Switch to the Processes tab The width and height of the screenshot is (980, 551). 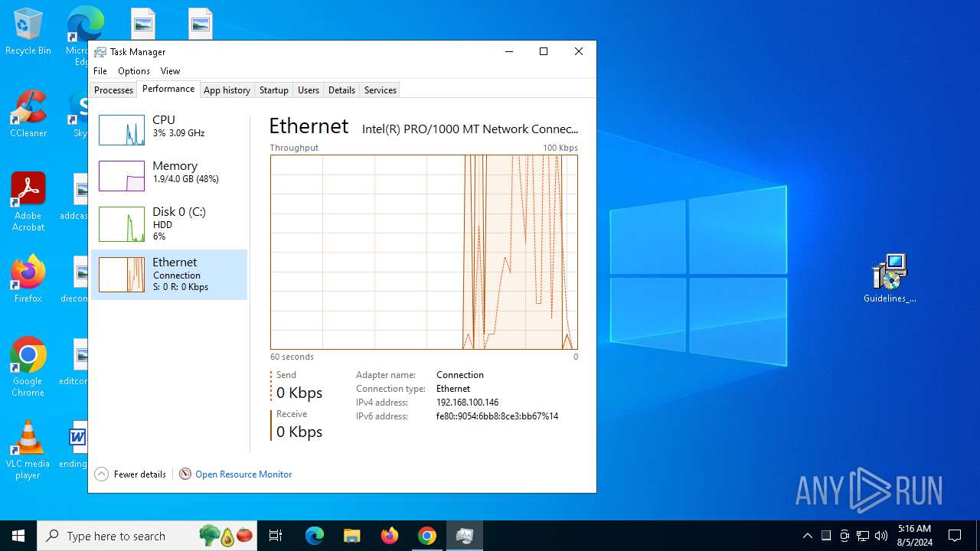[113, 90]
